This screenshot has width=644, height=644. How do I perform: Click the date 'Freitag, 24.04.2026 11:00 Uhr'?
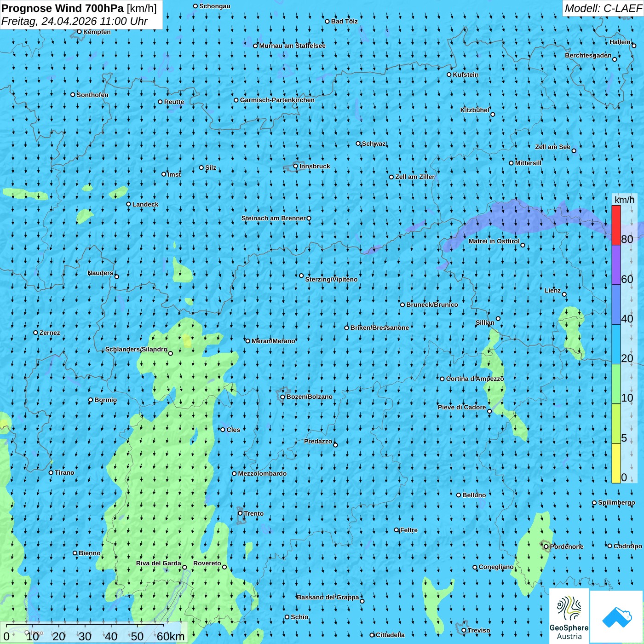click(75, 21)
